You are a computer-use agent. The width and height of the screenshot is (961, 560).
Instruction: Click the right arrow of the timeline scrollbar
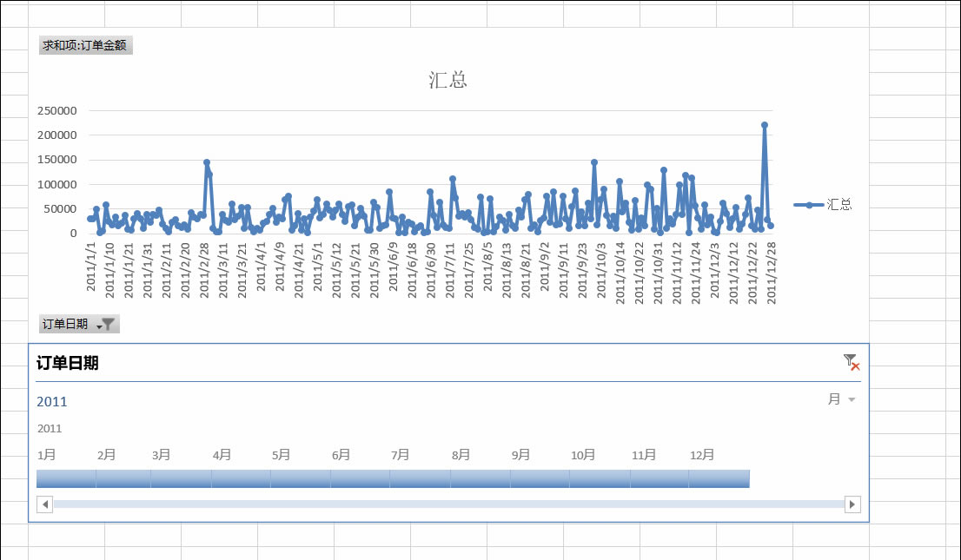852,504
